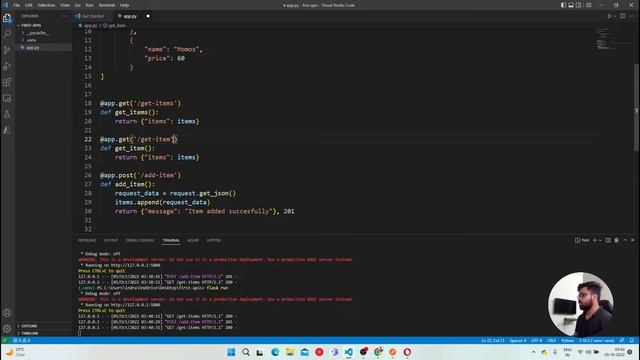Screen dimensions: 640x360
Task: Switch to the OUTPUT panel tab
Action: click(x=111, y=240)
